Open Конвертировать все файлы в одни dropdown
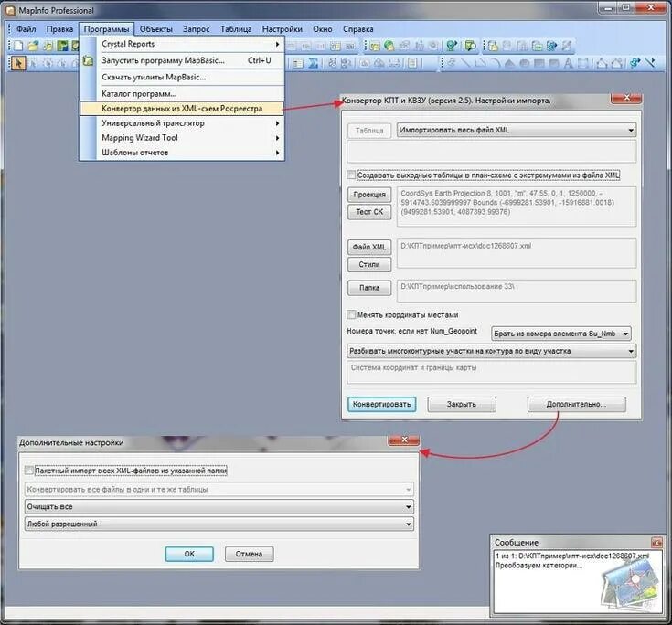The height and width of the screenshot is (625, 672). point(219,489)
